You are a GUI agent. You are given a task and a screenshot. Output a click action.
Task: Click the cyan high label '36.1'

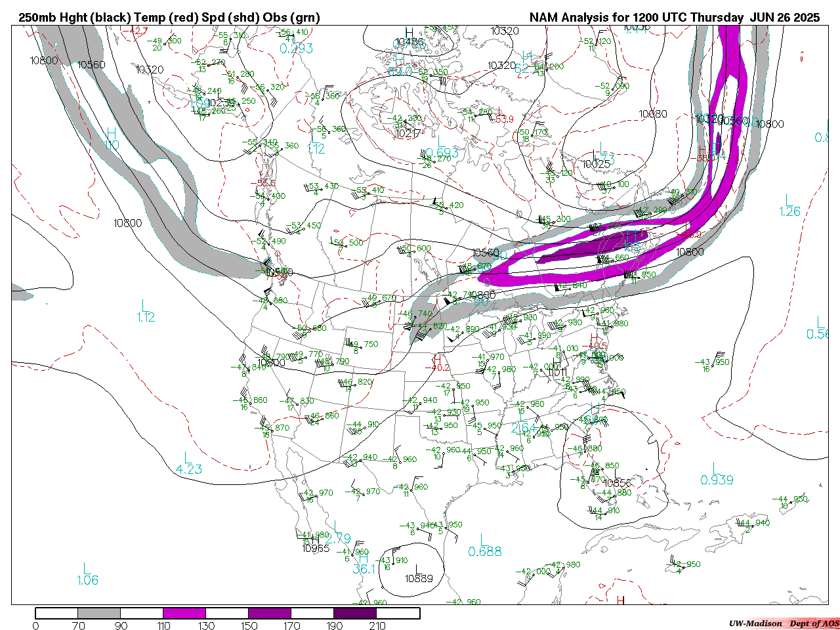[x=363, y=569]
